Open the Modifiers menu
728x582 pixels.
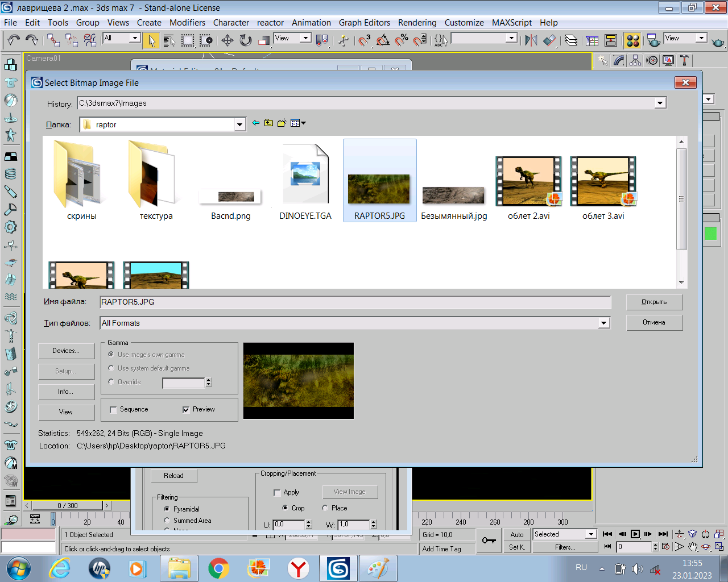[187, 23]
